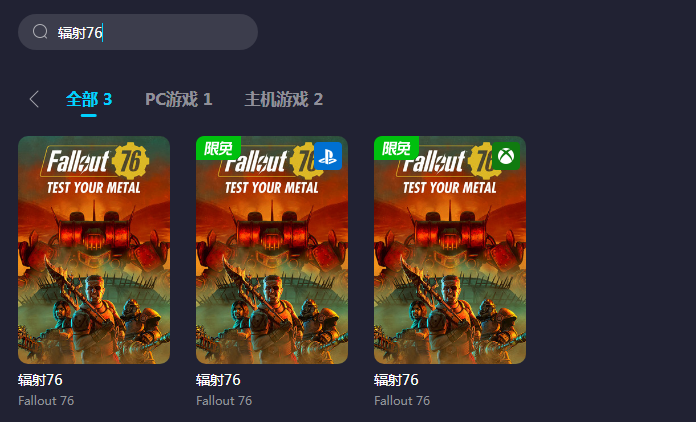Click the 辐射76 title under the PC card

[40, 380]
